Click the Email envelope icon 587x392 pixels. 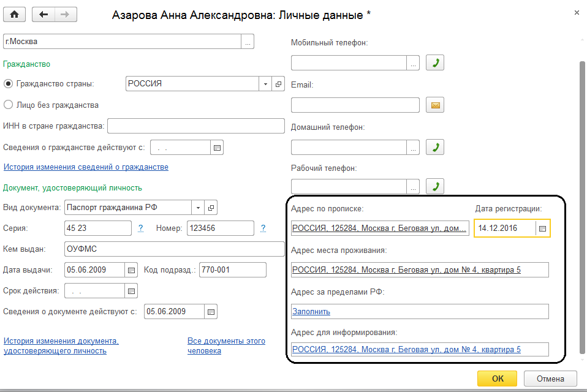point(435,105)
